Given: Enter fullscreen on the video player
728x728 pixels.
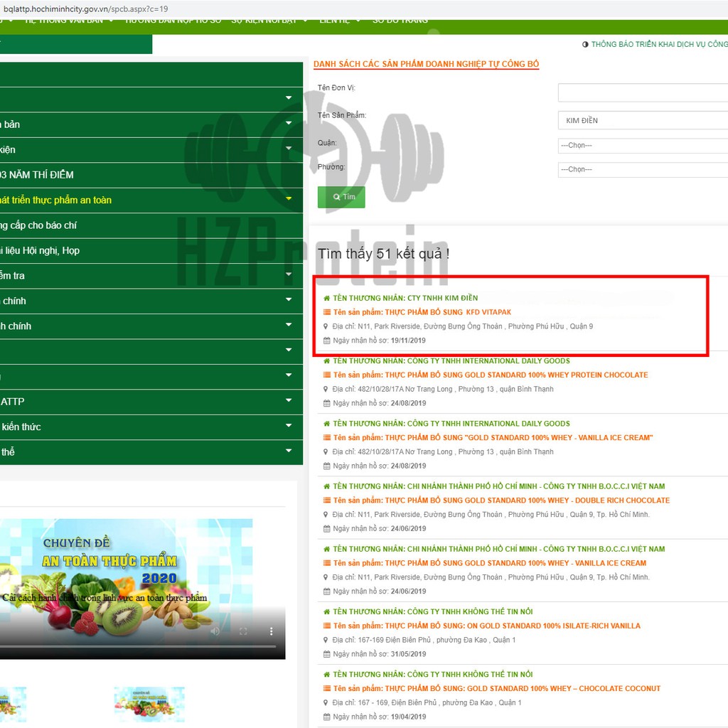Looking at the screenshot, I should pyautogui.click(x=243, y=631).
